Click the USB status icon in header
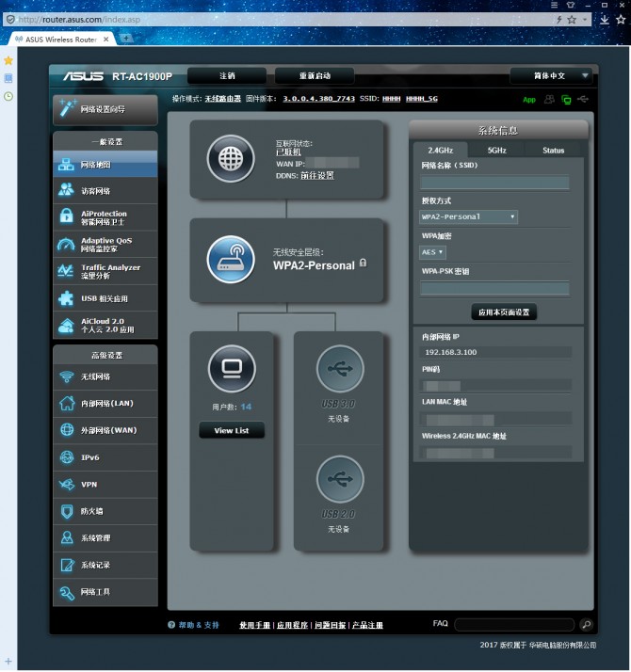Image resolution: width=631 pixels, height=672 pixels. tap(583, 100)
